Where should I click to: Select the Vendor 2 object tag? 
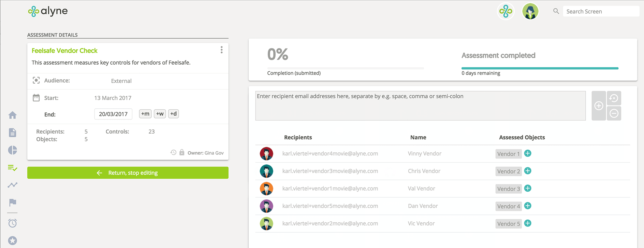(509, 171)
